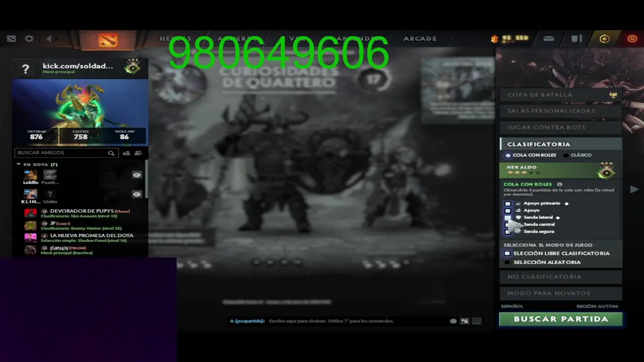Select the Cola con roles radio option
This screenshot has width=644, height=362.
tap(508, 155)
